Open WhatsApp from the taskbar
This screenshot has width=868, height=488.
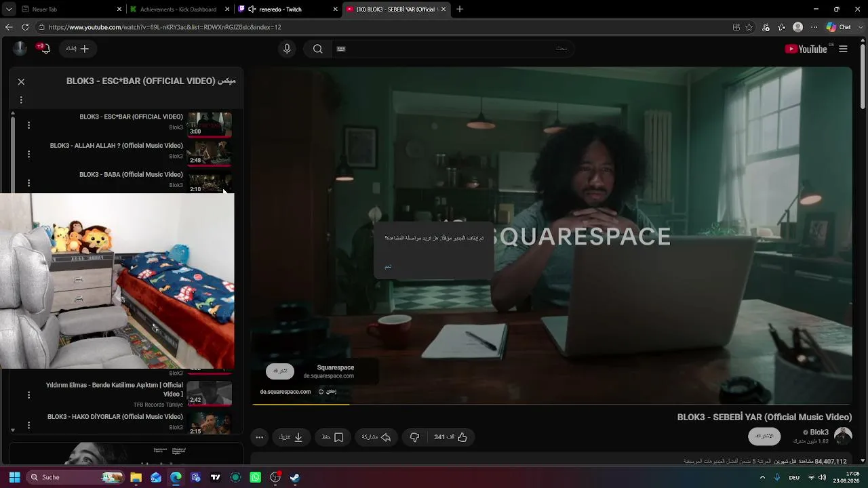coord(255,477)
